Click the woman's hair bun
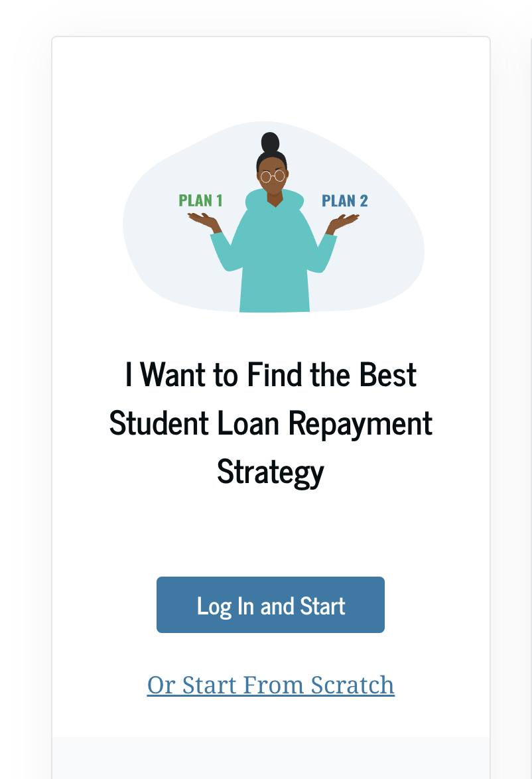Image resolution: width=532 pixels, height=779 pixels. [x=271, y=143]
